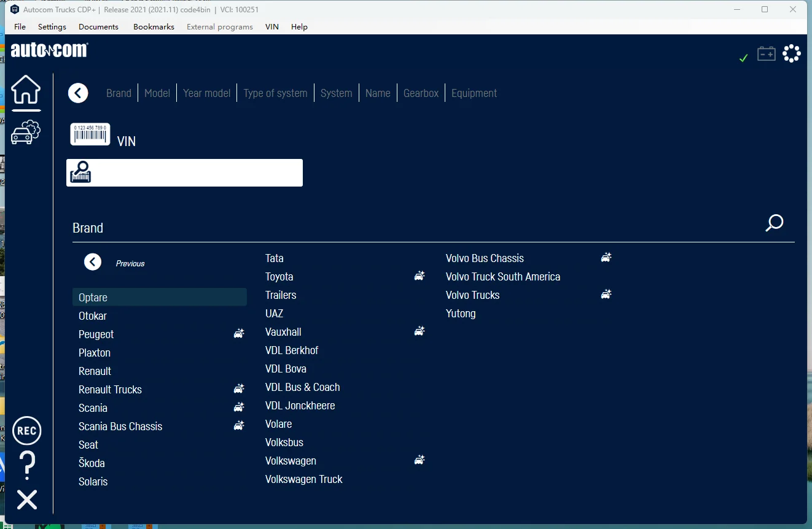This screenshot has width=812, height=529.
Task: Click in the VIN input field
Action: click(184, 172)
